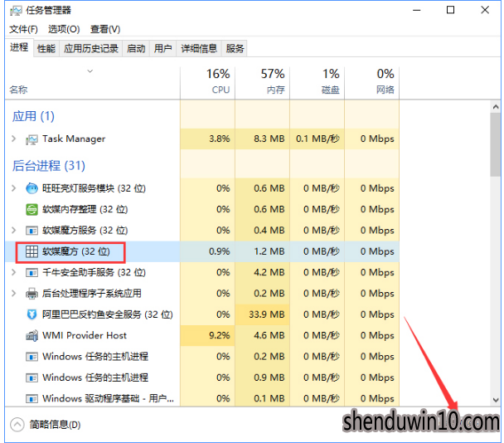This screenshot has height=443, width=504.
Task: Expand the 软媒魔方服务 process group
Action: click(x=13, y=231)
